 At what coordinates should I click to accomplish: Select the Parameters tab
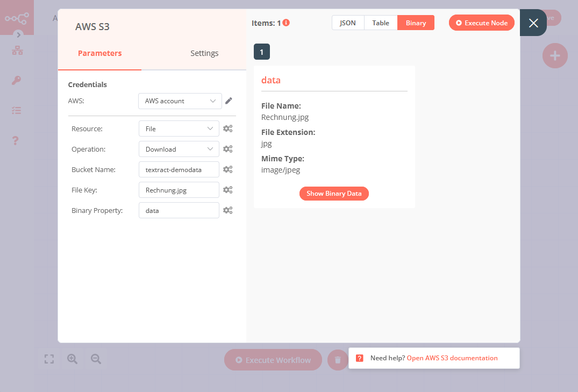pos(100,53)
